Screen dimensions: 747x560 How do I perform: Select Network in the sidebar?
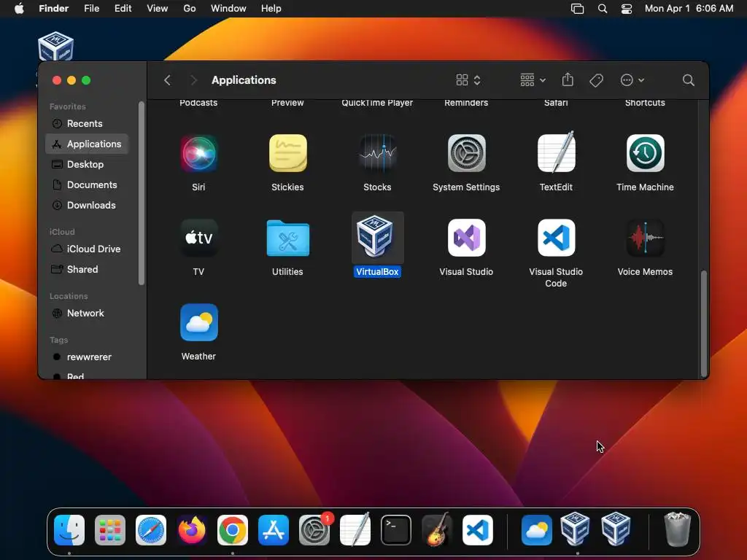[x=88, y=314]
